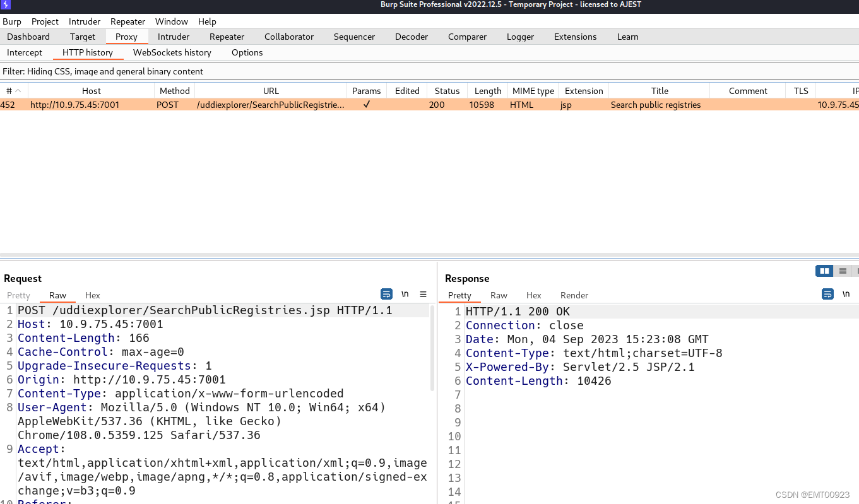Open the Comparer tab

467,37
